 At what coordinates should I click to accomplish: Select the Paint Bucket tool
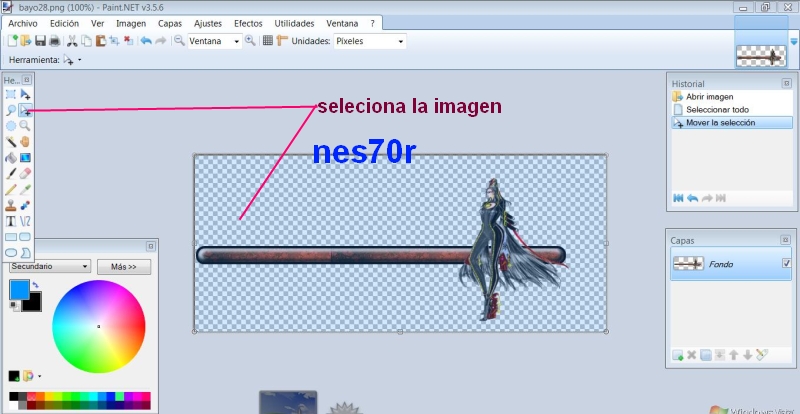[x=11, y=158]
